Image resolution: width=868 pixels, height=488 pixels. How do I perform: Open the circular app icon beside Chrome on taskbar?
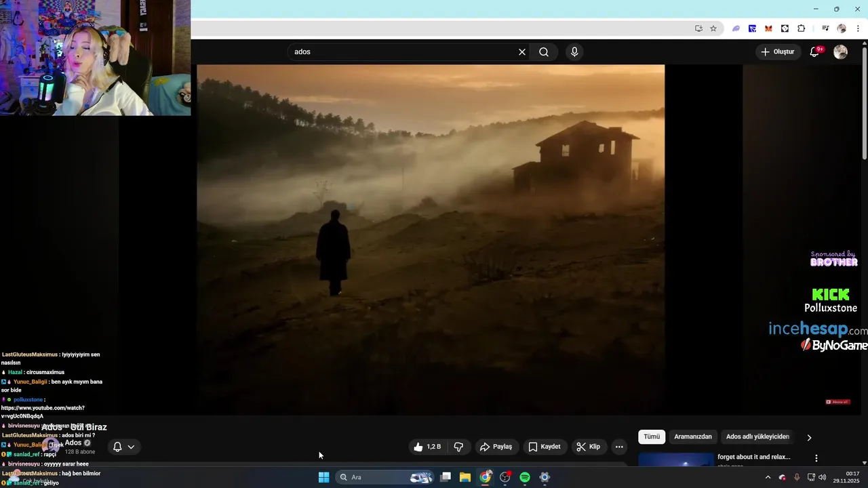tap(505, 477)
